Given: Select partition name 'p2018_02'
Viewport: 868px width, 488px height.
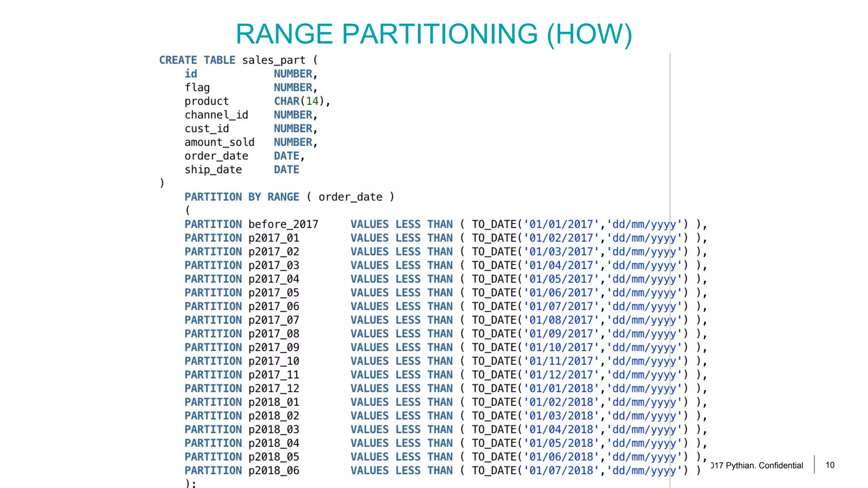Looking at the screenshot, I should [x=274, y=416].
